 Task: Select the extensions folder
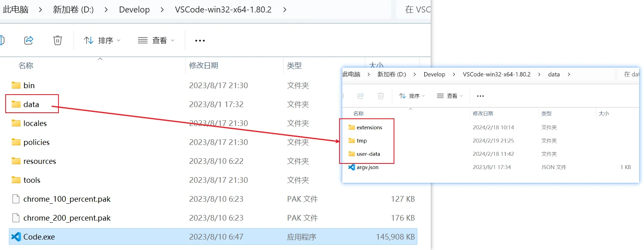tap(365, 127)
